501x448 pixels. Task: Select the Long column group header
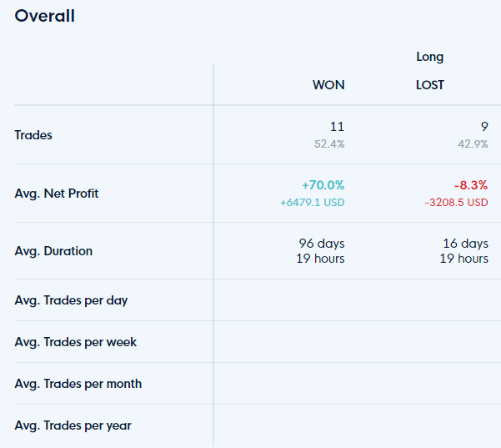[430, 58]
